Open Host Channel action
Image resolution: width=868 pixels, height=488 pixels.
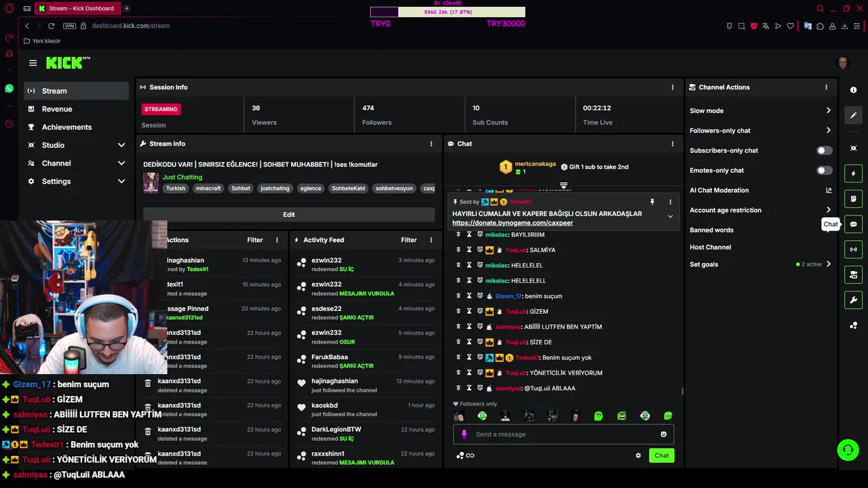point(710,247)
